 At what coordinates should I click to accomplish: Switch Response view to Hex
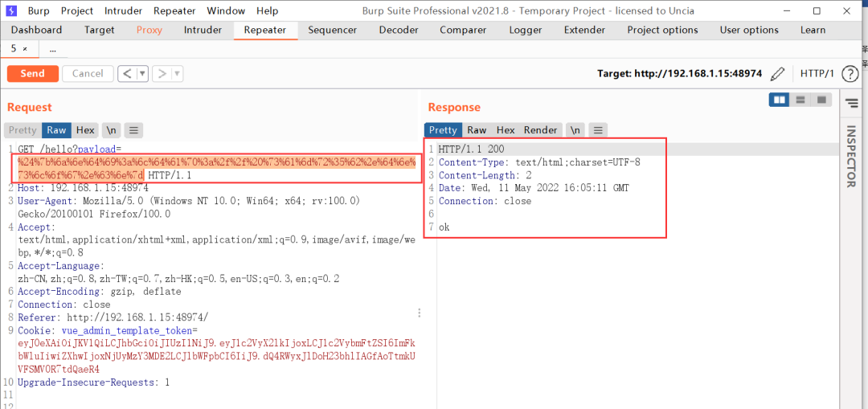pos(506,130)
